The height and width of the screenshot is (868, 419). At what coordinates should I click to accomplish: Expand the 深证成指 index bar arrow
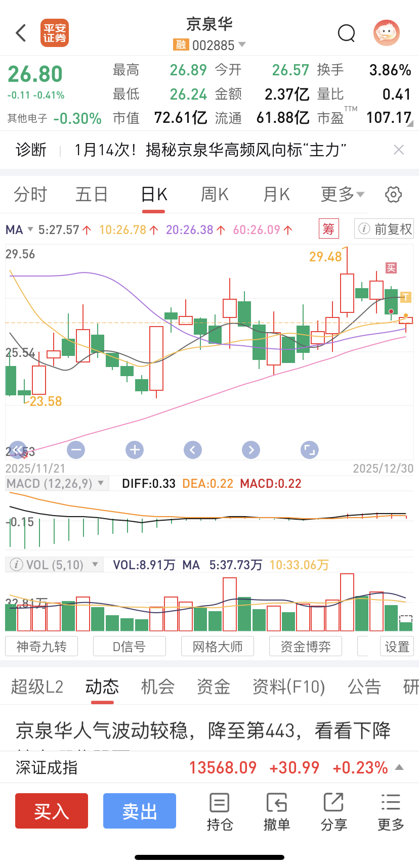[399, 767]
